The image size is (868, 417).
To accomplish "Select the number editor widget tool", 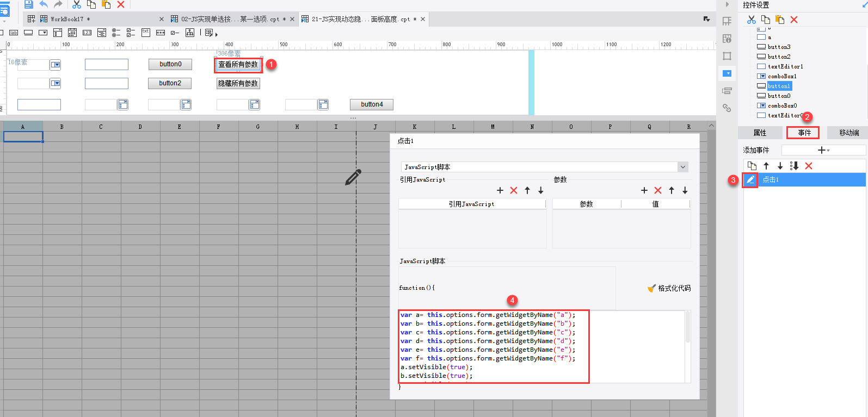I will 87,33.
